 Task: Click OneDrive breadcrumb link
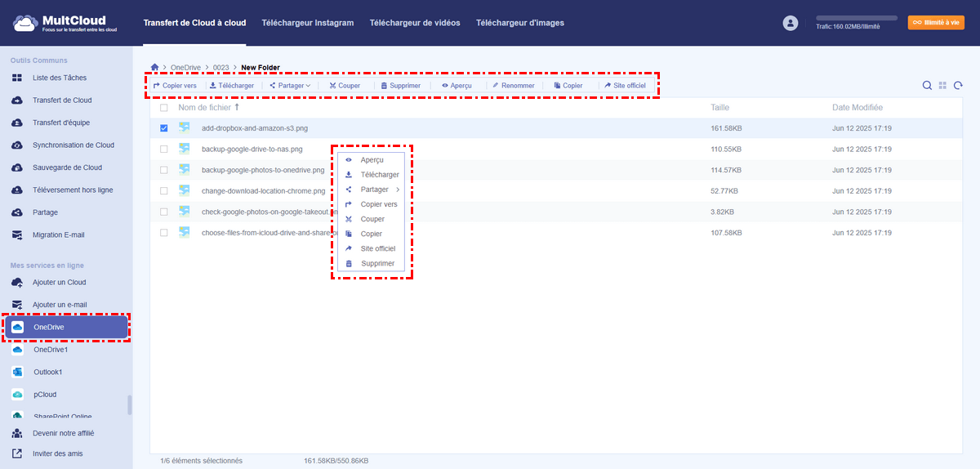pos(186,67)
